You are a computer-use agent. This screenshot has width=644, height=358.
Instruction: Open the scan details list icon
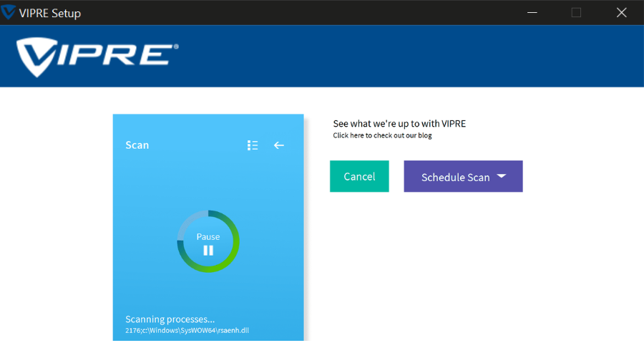click(253, 145)
